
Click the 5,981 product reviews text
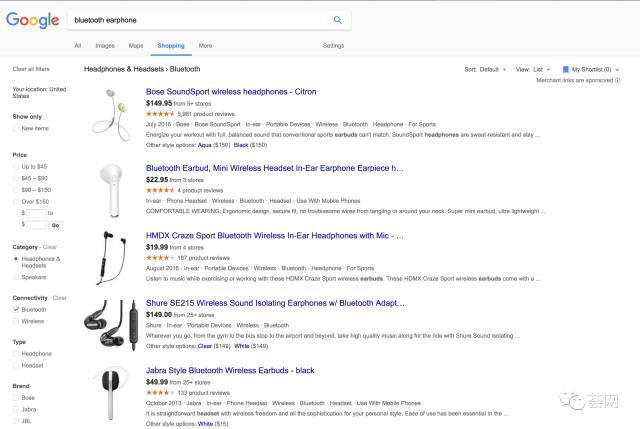coord(206,114)
